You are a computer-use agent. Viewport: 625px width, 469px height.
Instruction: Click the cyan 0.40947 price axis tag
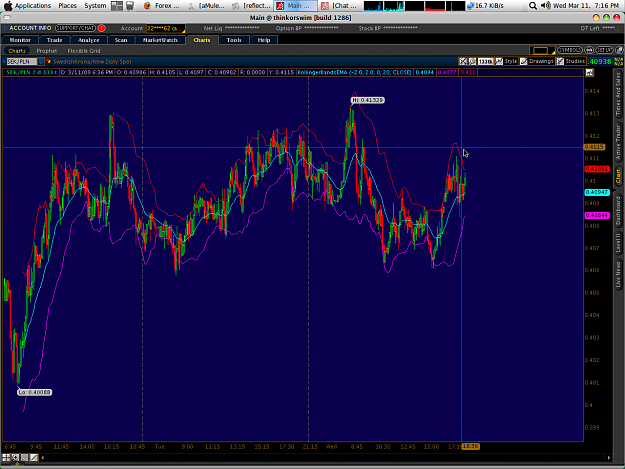coord(597,192)
